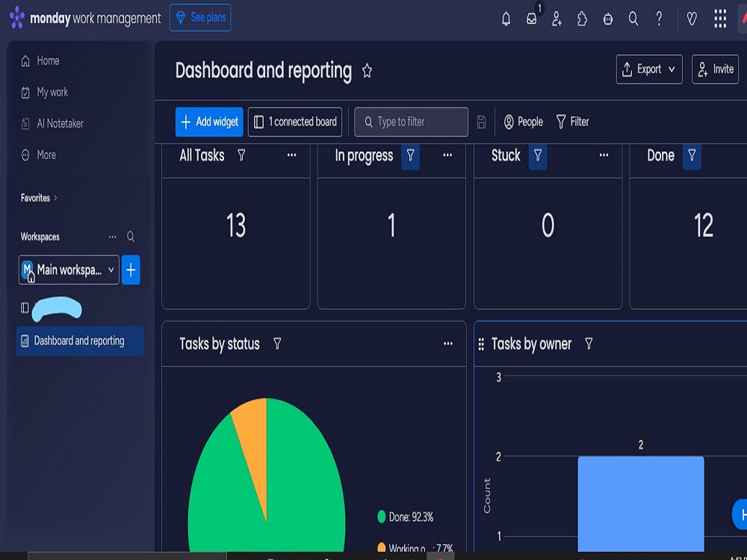Click the Invite button
The image size is (747, 560).
[715, 69]
